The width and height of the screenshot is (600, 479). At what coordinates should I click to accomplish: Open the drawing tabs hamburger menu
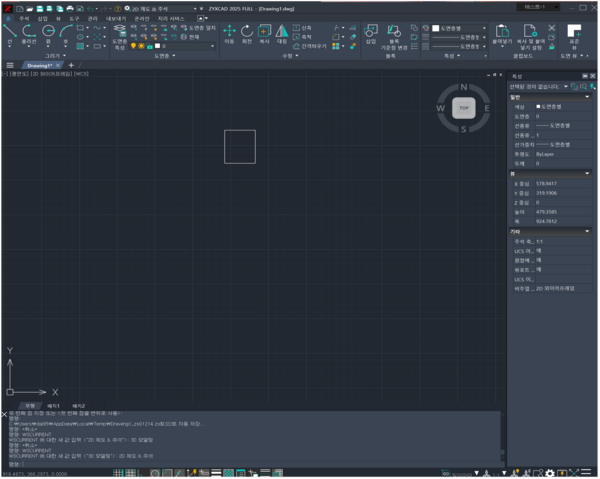[x=10, y=65]
